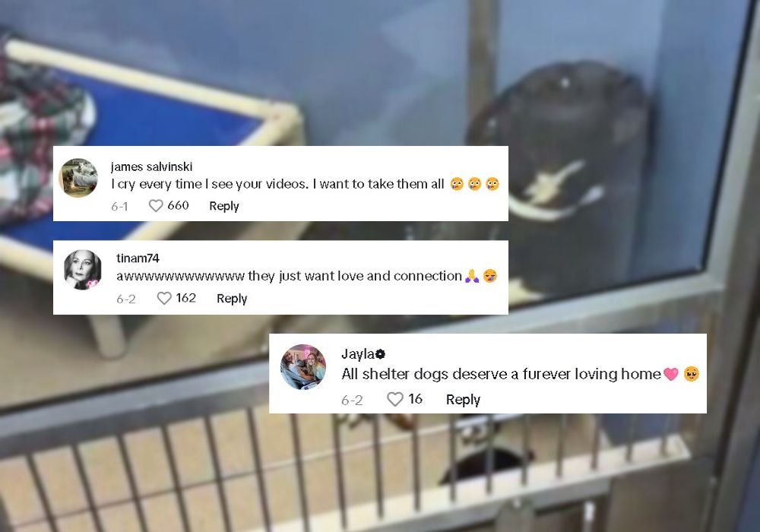Open james salvinski's profile avatar
Image resolution: width=760 pixels, height=532 pixels.
click(78, 178)
